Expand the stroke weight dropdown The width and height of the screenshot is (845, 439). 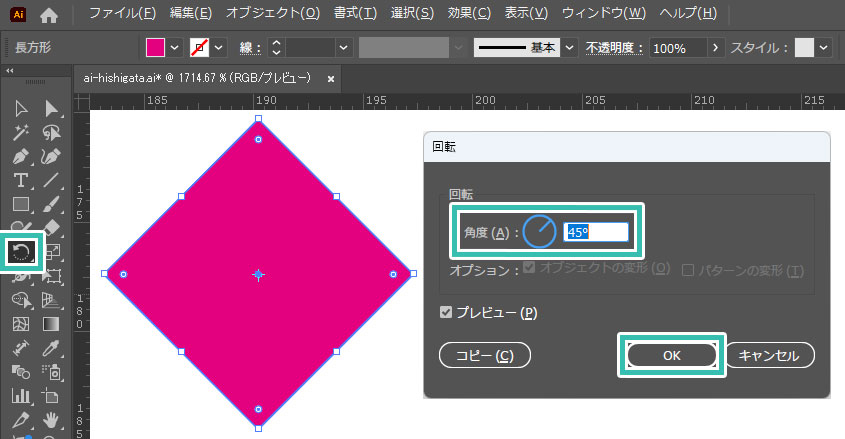pyautogui.click(x=344, y=48)
